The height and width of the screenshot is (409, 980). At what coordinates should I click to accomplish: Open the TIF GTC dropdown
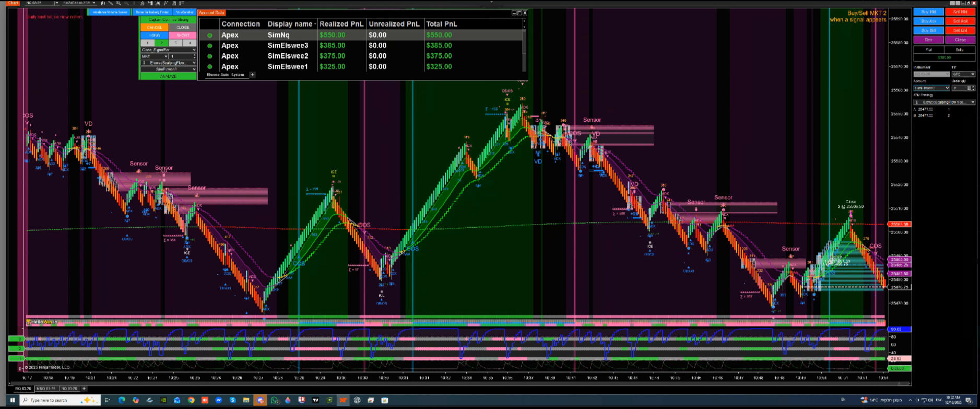point(963,74)
